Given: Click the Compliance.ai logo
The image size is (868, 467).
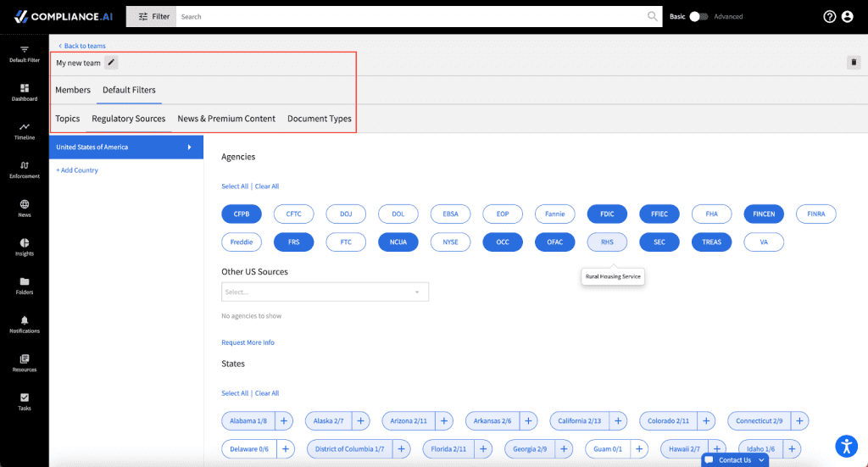Looking at the screenshot, I should 63,17.
